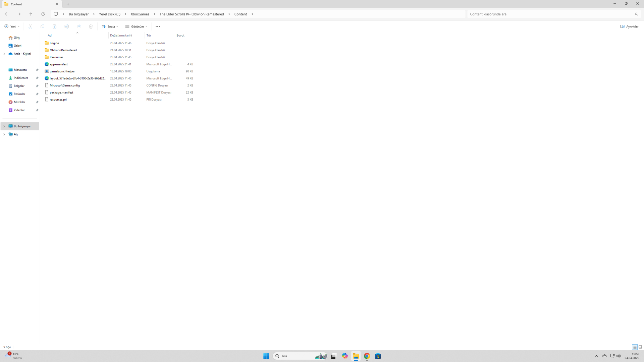Image resolution: width=644 pixels, height=362 pixels.
Task: Toggle the Ayrıntılar details pane
Action: click(x=629, y=26)
